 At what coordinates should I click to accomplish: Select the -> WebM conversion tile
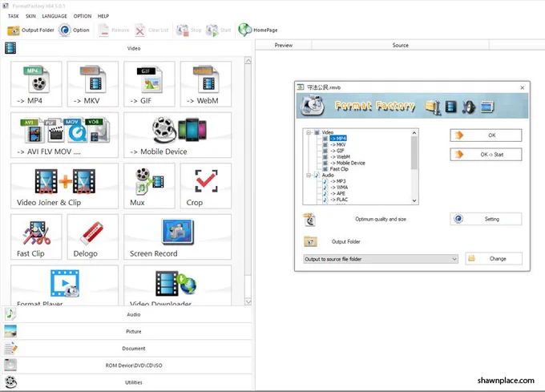point(206,84)
